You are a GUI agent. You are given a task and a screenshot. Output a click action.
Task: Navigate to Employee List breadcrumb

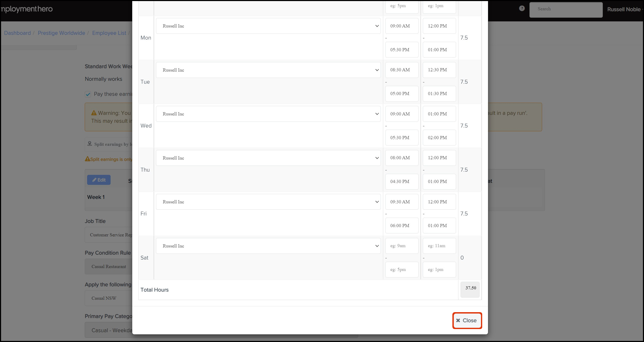click(x=109, y=33)
